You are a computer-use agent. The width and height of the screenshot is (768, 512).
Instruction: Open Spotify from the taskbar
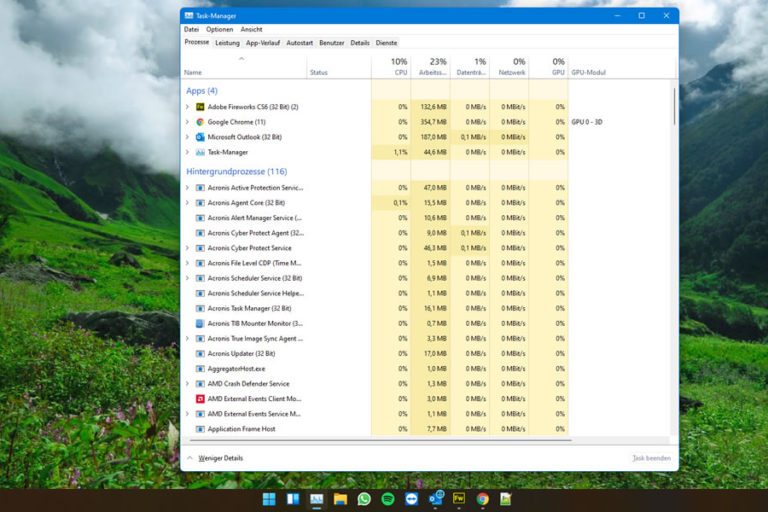click(x=388, y=498)
